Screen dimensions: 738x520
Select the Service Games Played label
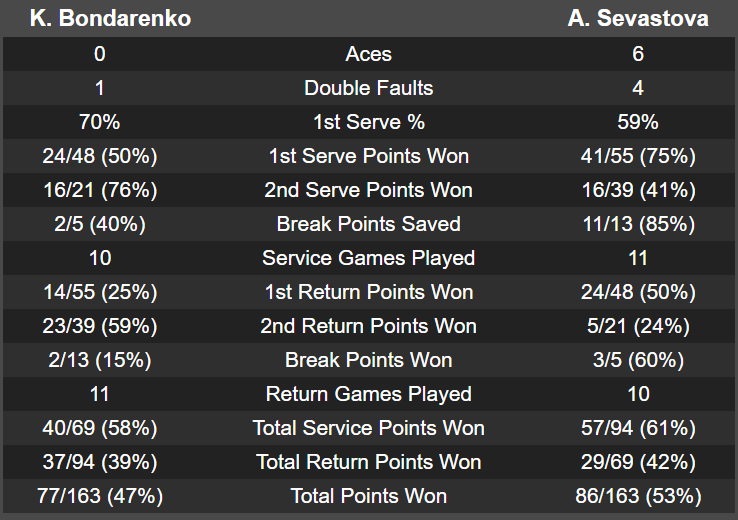(368, 258)
